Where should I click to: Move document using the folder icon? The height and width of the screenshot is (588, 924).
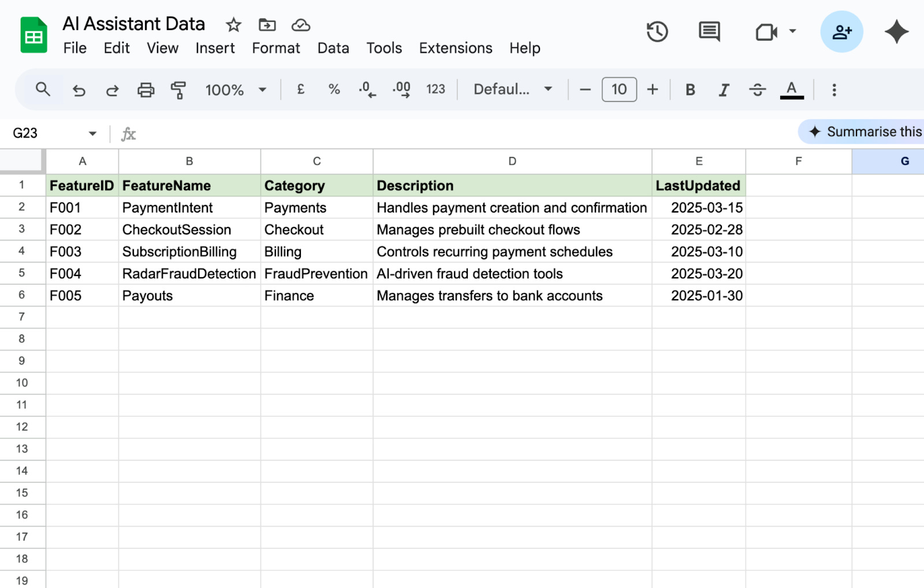[267, 25]
